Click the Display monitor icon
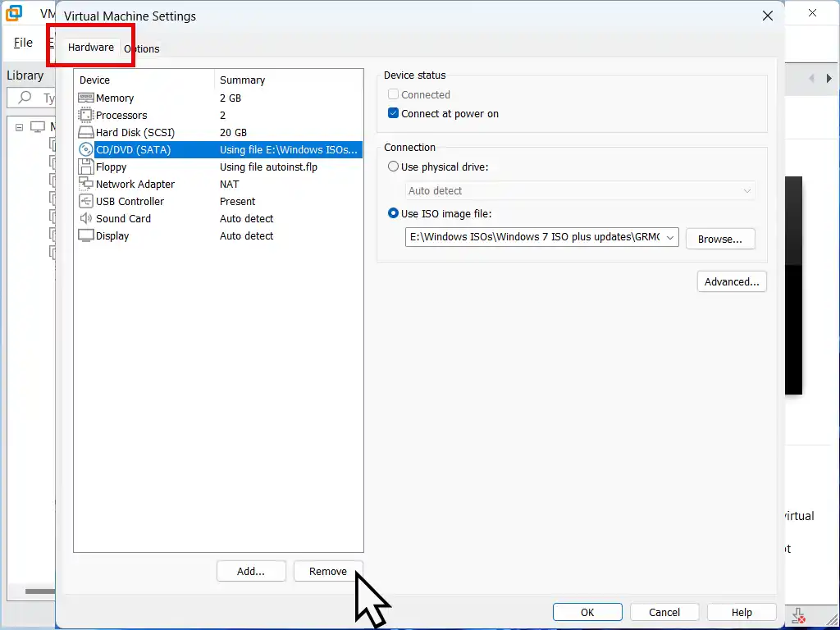This screenshot has height=630, width=840. (x=85, y=235)
